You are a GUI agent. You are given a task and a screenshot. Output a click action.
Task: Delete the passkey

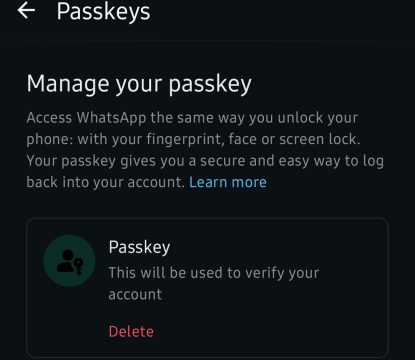pos(131,331)
